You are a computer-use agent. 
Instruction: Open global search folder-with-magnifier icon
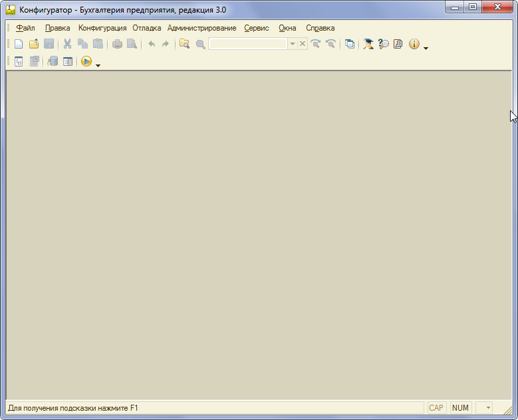coord(184,44)
